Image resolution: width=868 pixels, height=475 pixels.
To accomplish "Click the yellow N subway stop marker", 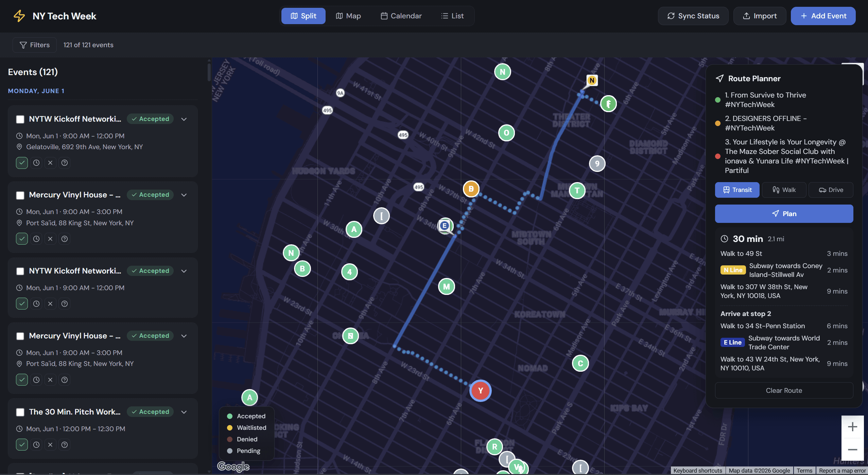I will 592,81.
